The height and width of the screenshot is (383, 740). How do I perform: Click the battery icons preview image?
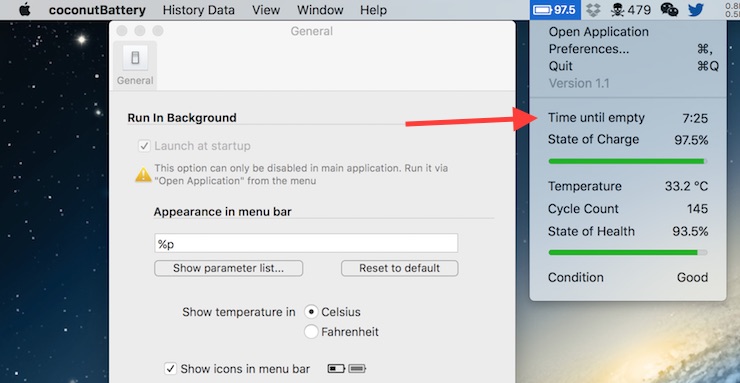point(346,368)
